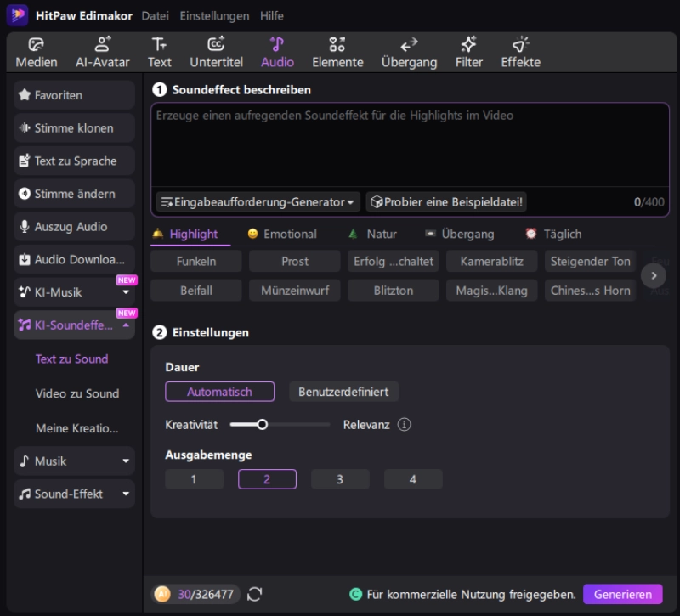The image size is (680, 616).
Task: Open the Filter toolbar icon
Action: [468, 53]
